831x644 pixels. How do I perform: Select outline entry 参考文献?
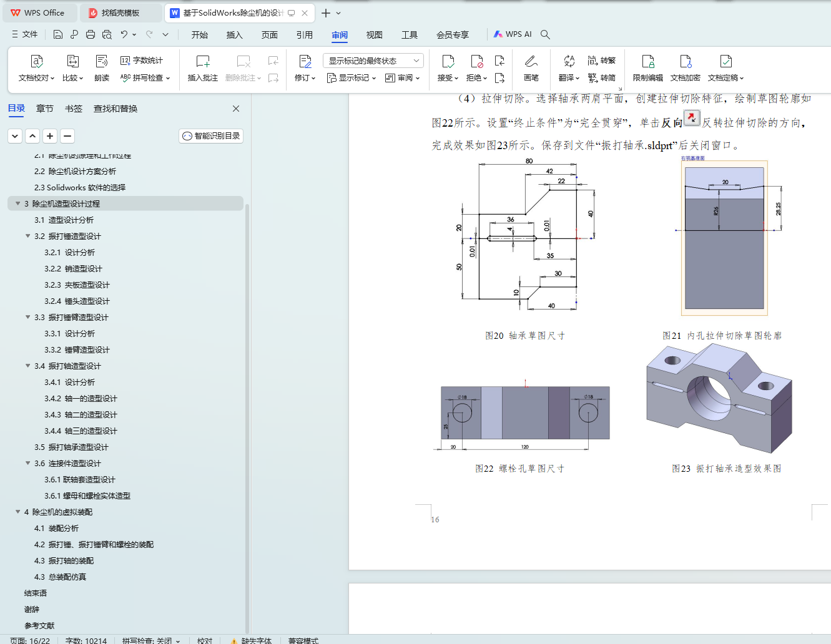click(39, 625)
